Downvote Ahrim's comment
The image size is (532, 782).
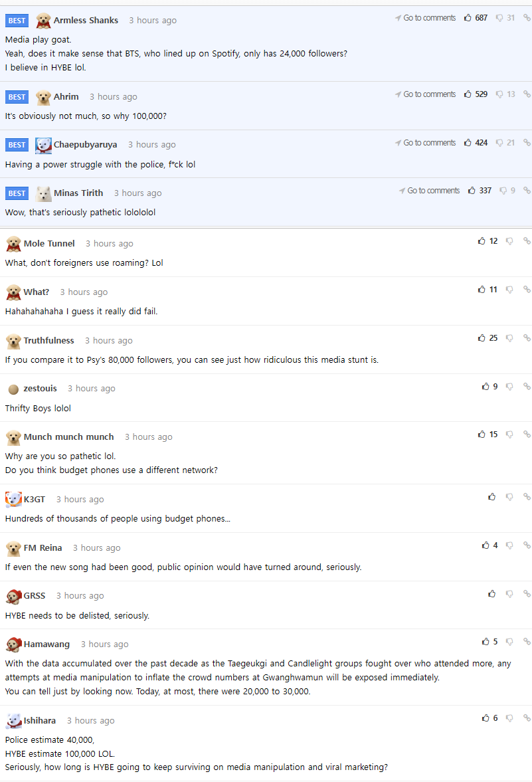(x=499, y=94)
